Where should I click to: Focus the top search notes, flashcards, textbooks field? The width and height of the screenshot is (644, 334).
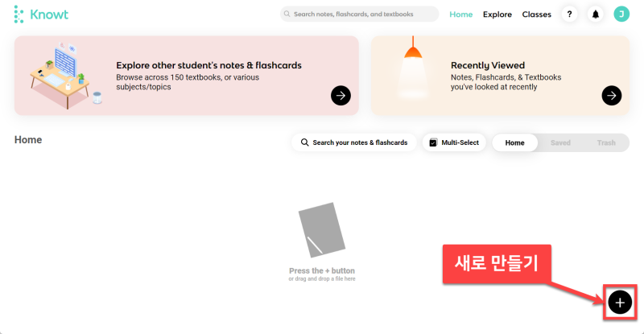click(x=359, y=14)
